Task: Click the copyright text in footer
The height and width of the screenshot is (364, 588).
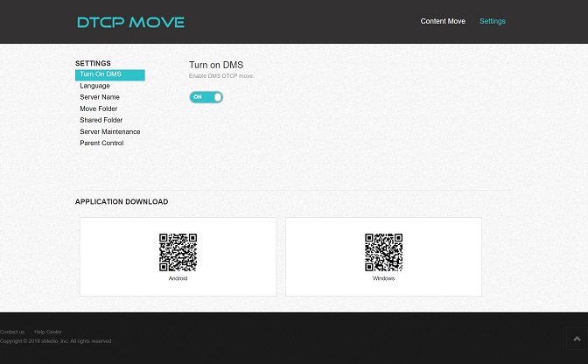Action: click(56, 340)
